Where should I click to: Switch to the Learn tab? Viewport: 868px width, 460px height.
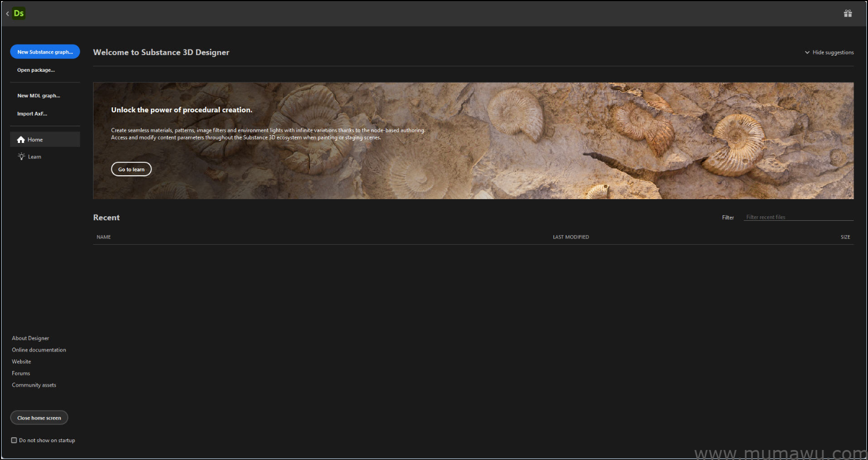pyautogui.click(x=35, y=157)
